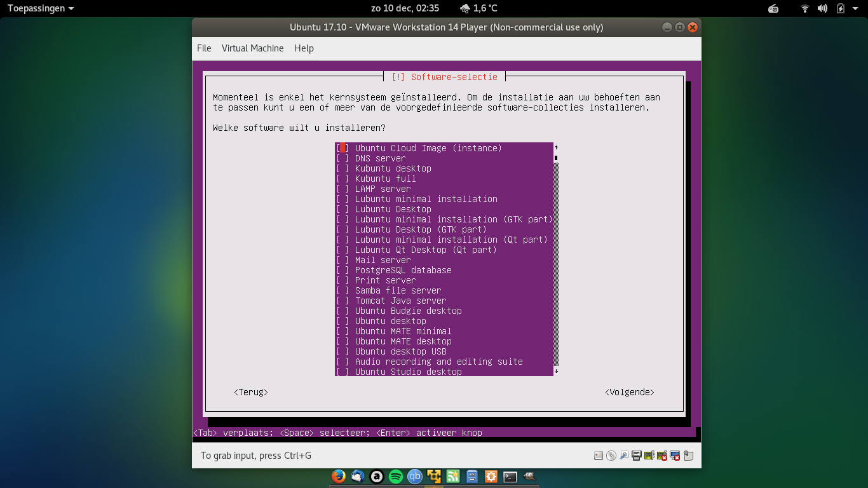The height and width of the screenshot is (488, 868).
Task: Select 'Lubuntu Desktop (GTK part)' entry
Action: tap(421, 229)
